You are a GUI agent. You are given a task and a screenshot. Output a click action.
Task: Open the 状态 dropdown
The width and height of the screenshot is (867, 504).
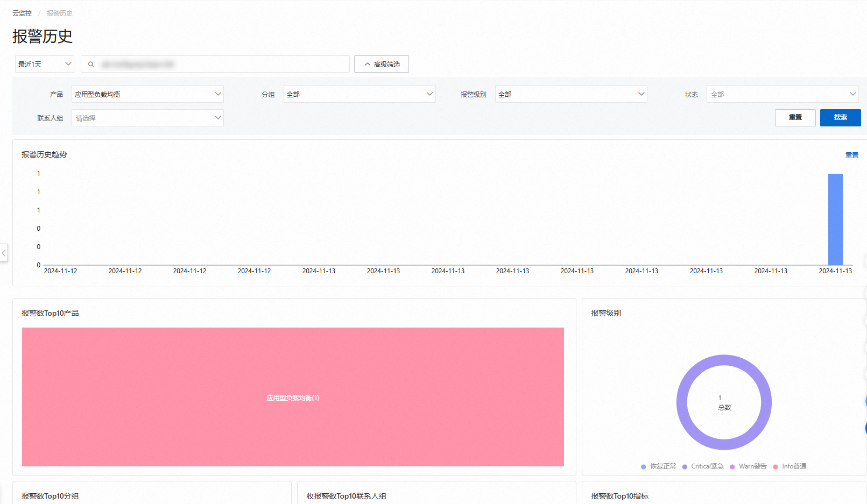point(783,94)
